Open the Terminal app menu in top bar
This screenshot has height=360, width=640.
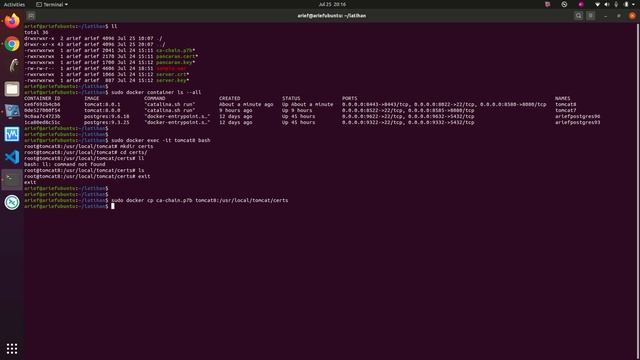[52, 4]
